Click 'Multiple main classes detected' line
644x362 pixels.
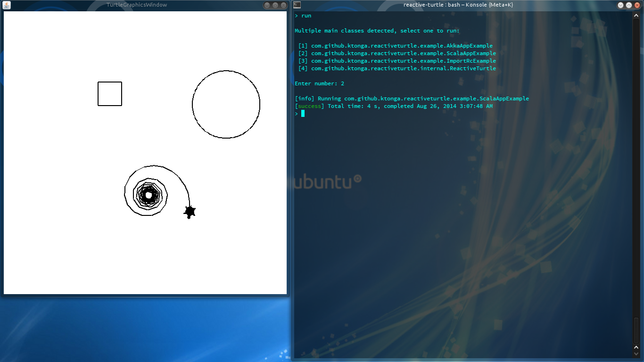point(377,31)
